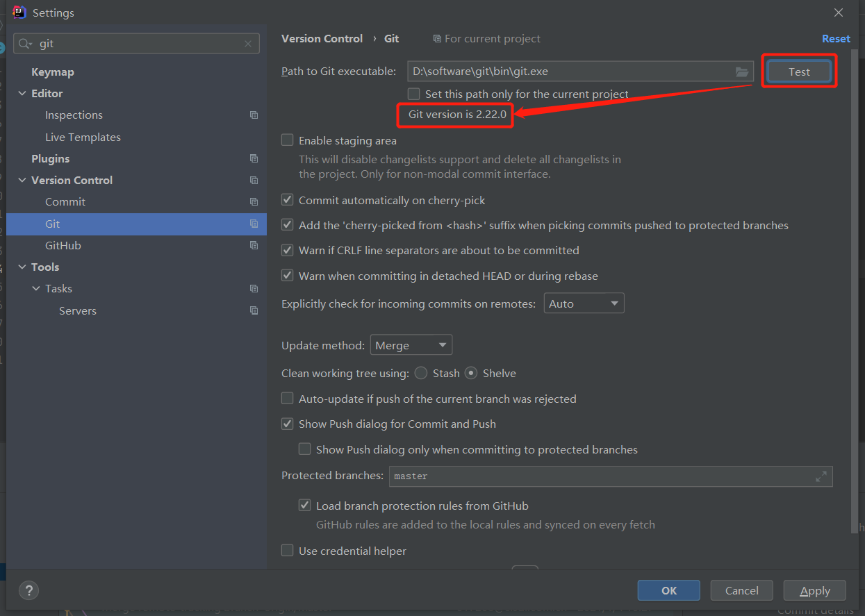Click the Test button for Git executable
Screen dimensions: 865x616
[x=799, y=72]
